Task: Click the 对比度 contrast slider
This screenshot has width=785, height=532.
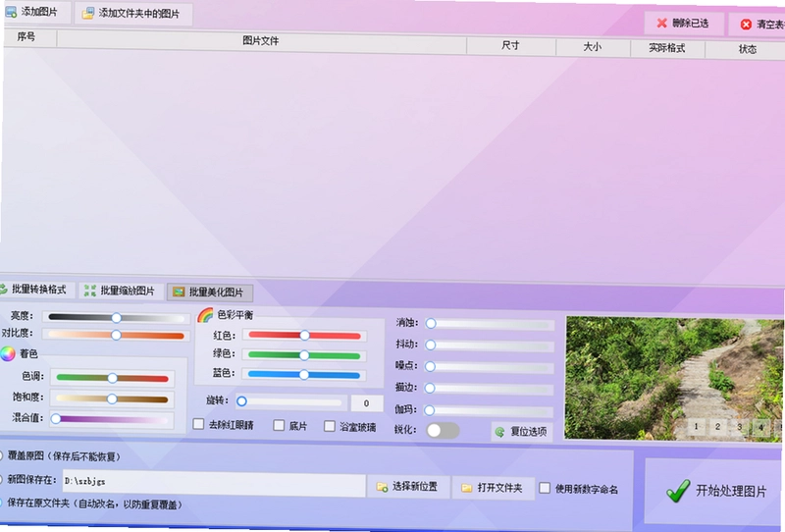Action: pyautogui.click(x=116, y=335)
